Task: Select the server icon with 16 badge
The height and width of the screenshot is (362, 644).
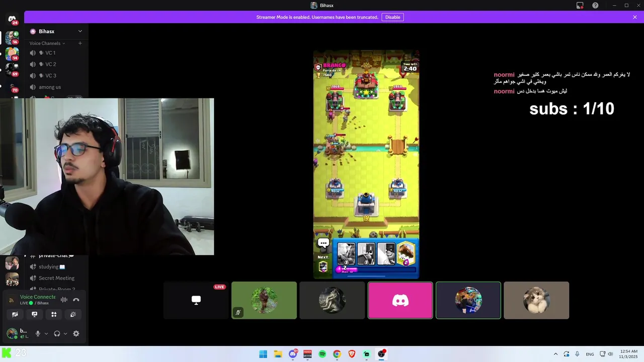Action: pos(12,38)
